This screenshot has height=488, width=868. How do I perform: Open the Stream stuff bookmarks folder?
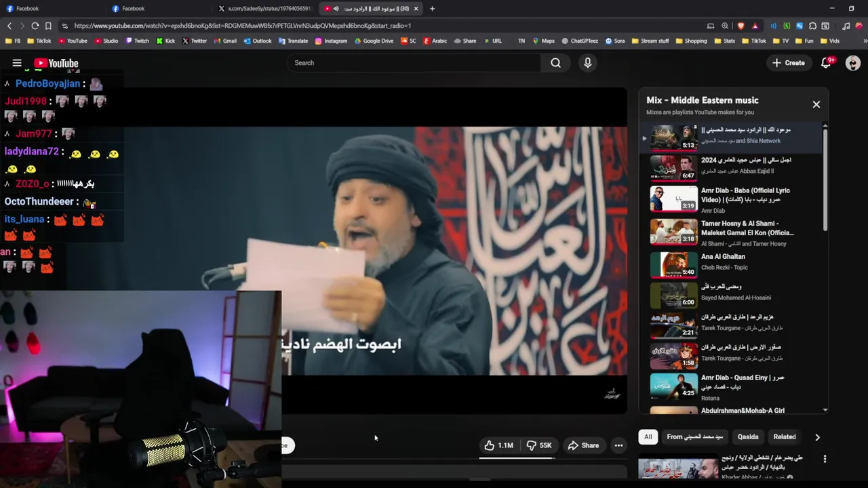pyautogui.click(x=650, y=41)
